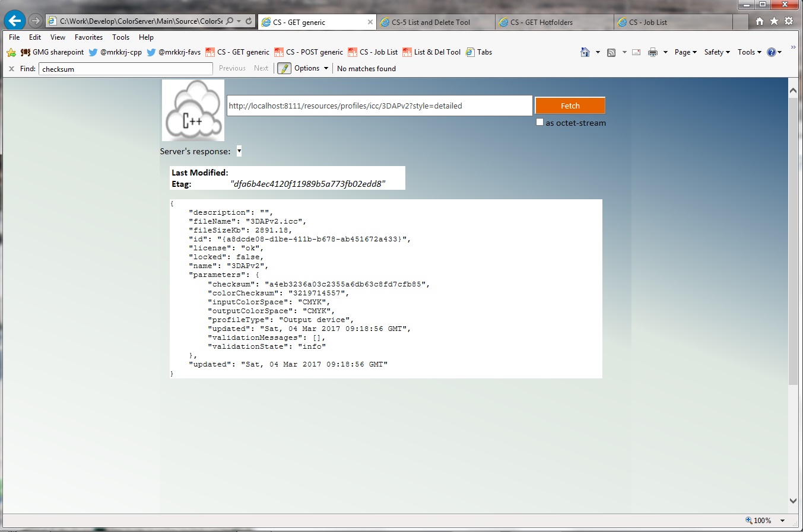Click the page scrollbar up arrow
Screen dimensions: 803x532
tap(793, 91)
